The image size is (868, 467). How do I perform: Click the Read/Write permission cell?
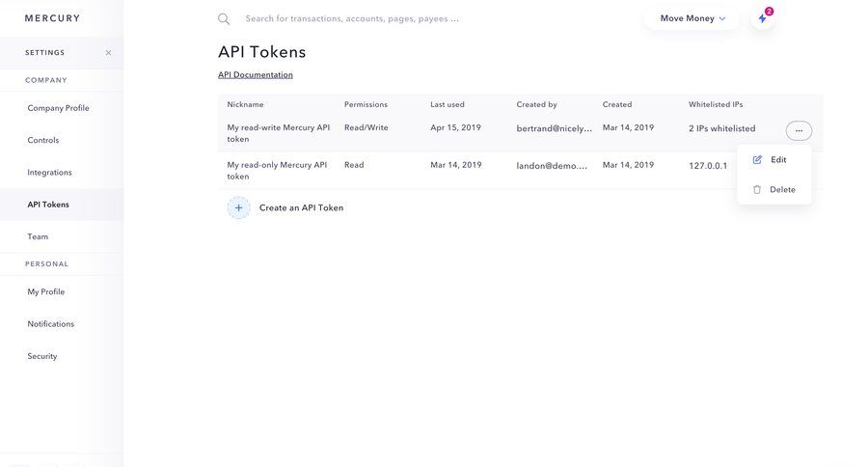[366, 127]
